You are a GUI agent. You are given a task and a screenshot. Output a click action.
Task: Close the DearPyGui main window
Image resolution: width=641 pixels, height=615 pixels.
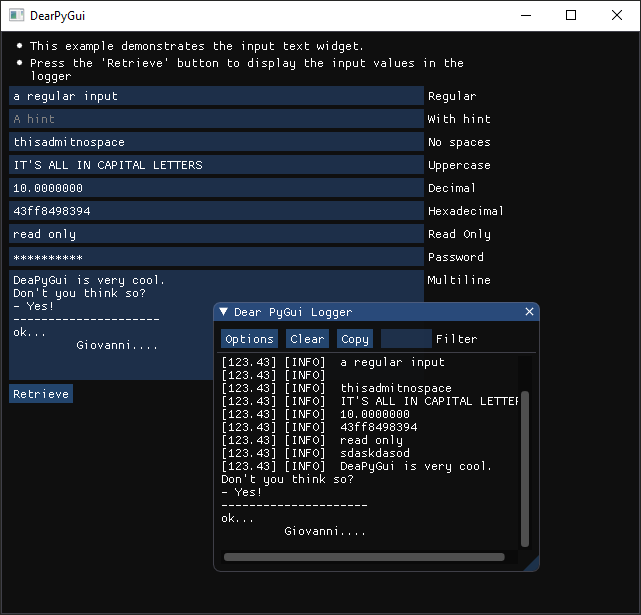coord(617,16)
